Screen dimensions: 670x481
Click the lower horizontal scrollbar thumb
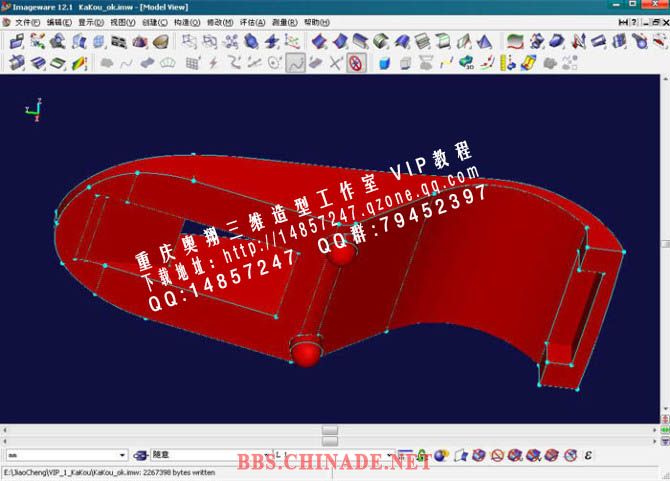click(329, 441)
